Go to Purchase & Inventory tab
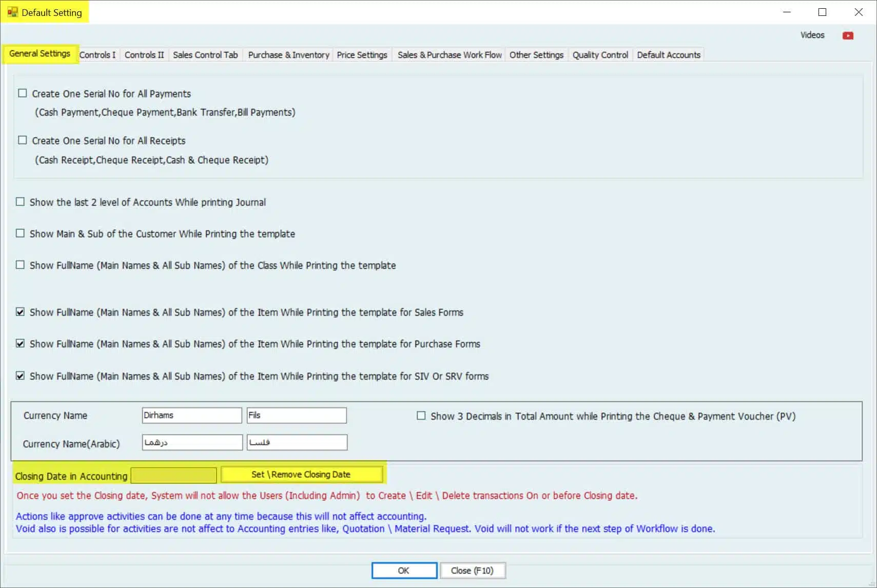Viewport: 877px width, 588px height. coord(288,55)
